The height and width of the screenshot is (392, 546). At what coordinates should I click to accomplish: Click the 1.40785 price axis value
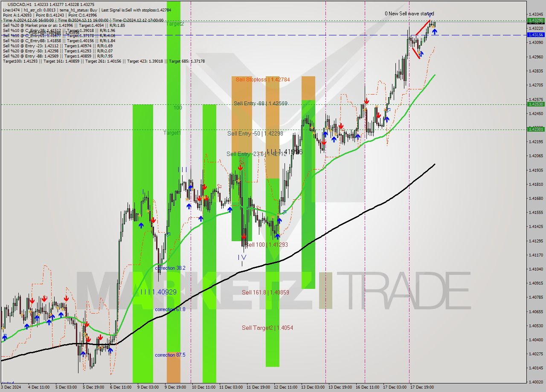[x=536, y=297]
